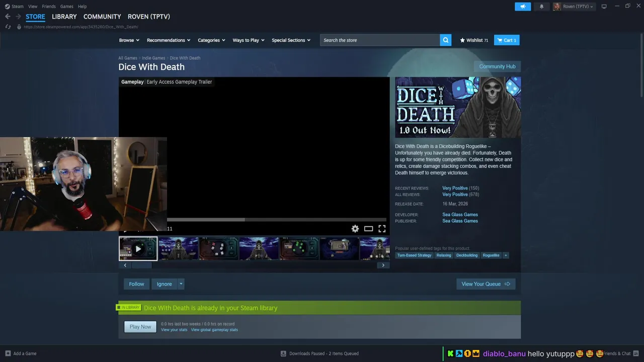644x362 pixels.
Task: Expand the Browse dropdown
Action: [x=129, y=40]
